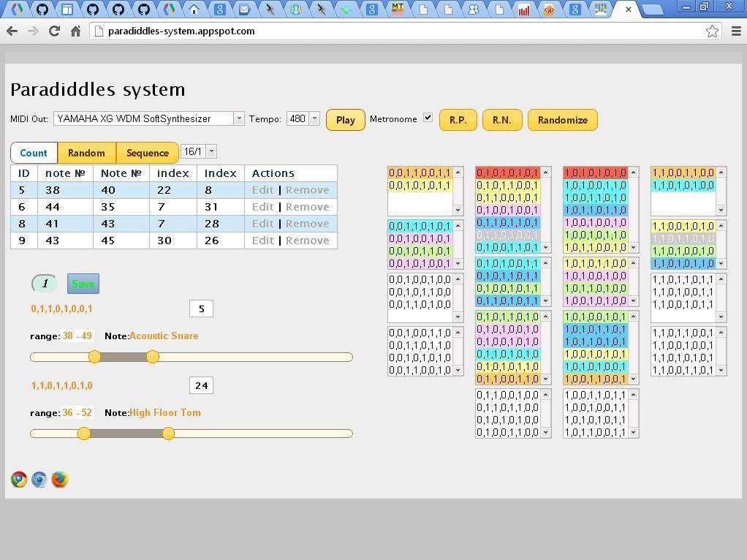
Task: Click Edit in row ID 8
Action: pos(263,224)
